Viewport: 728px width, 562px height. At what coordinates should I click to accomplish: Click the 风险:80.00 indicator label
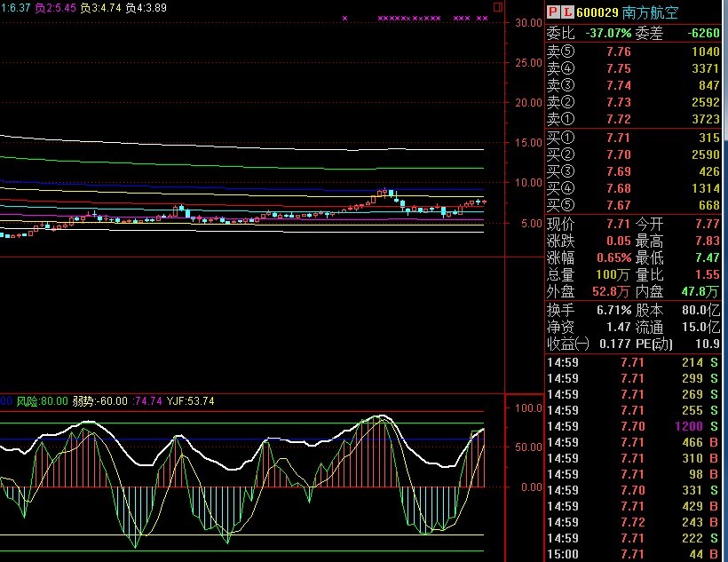(42, 401)
